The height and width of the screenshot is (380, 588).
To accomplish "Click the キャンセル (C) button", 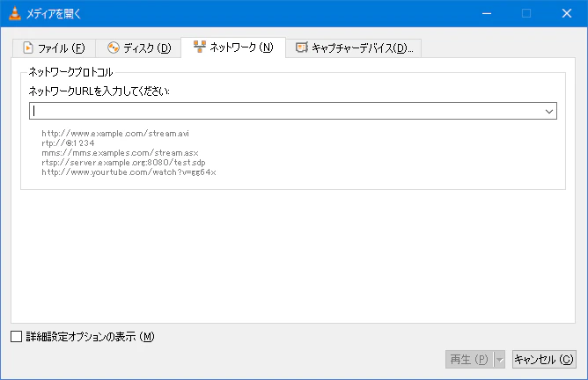I will tap(544, 360).
